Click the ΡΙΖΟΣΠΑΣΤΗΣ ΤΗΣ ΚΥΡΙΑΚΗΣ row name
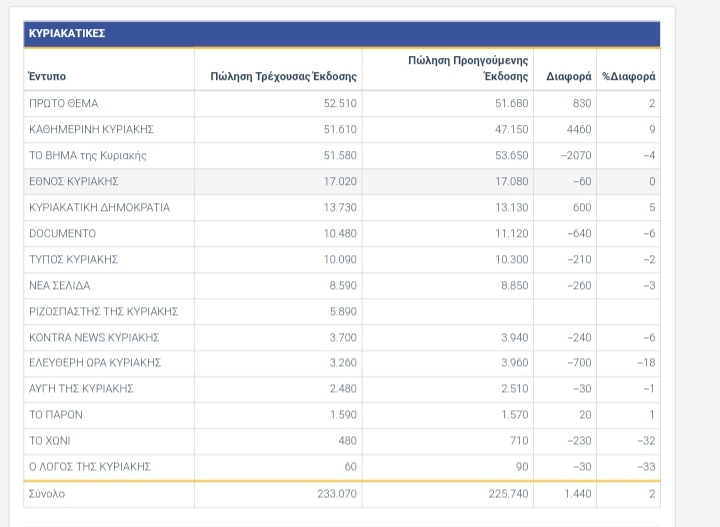720x527 pixels. click(103, 312)
